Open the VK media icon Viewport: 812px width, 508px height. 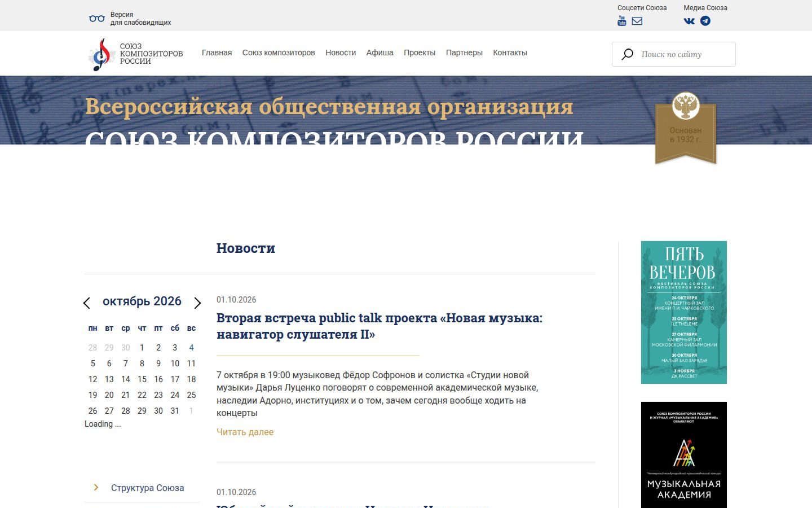click(689, 21)
